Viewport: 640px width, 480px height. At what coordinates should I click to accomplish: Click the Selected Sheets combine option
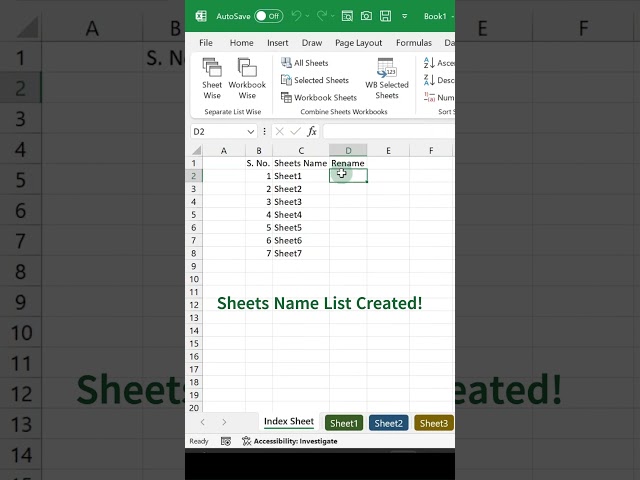pyautogui.click(x=315, y=80)
